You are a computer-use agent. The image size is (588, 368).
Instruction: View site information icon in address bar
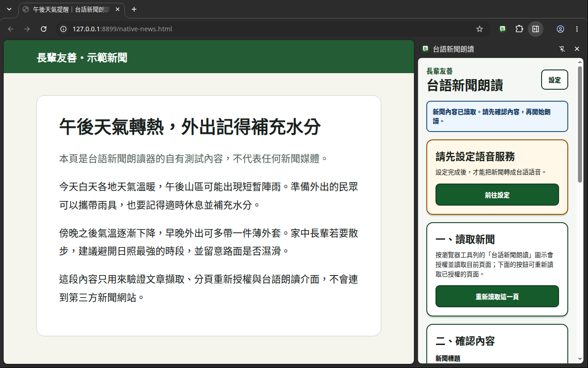point(64,29)
